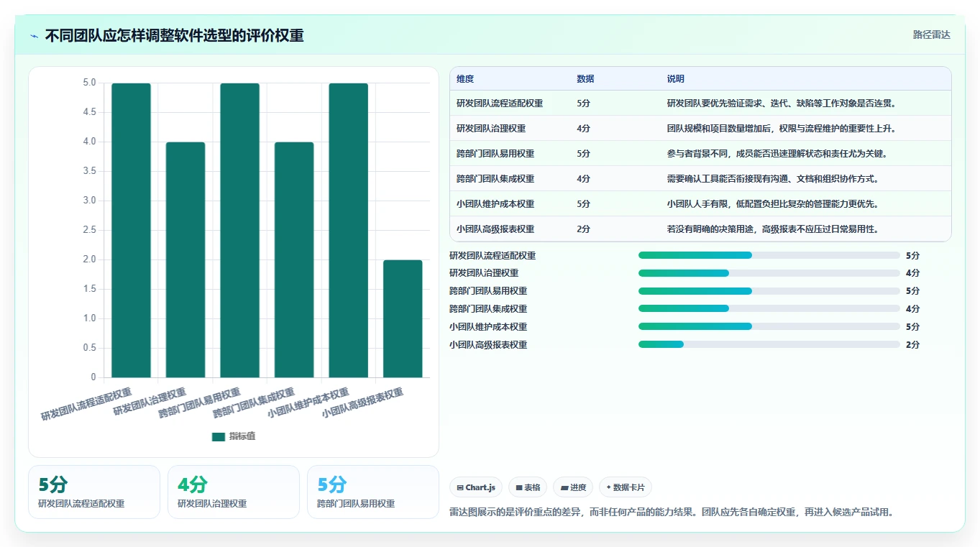Image resolution: width=980 pixels, height=547 pixels.
Task: Open the 4分 研发团队治理权重 data card
Action: (234, 492)
